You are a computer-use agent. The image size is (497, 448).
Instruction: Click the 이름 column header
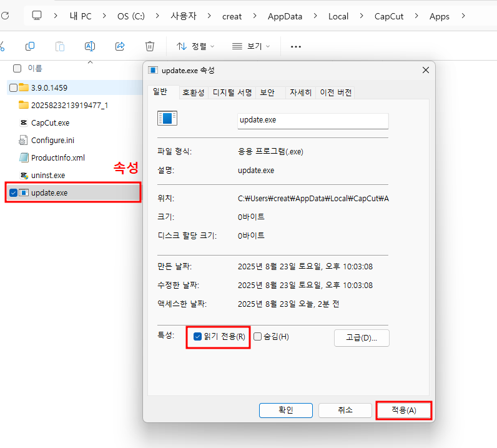pyautogui.click(x=35, y=68)
